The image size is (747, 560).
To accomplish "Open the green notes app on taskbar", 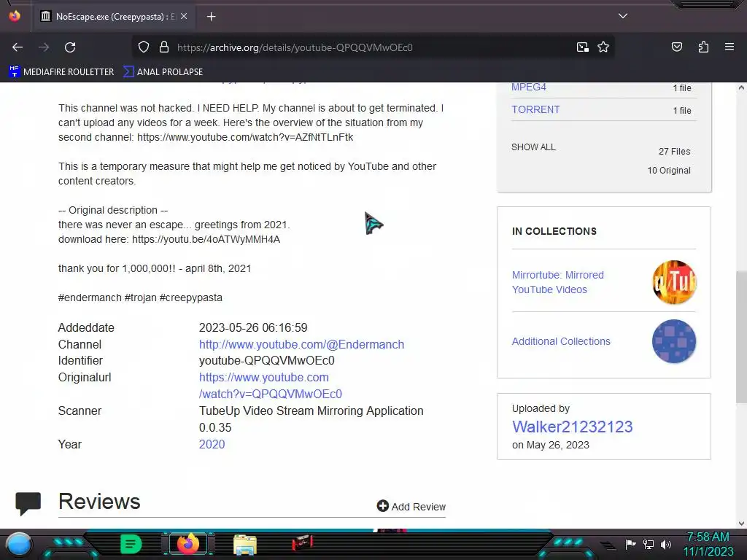I will (131, 544).
